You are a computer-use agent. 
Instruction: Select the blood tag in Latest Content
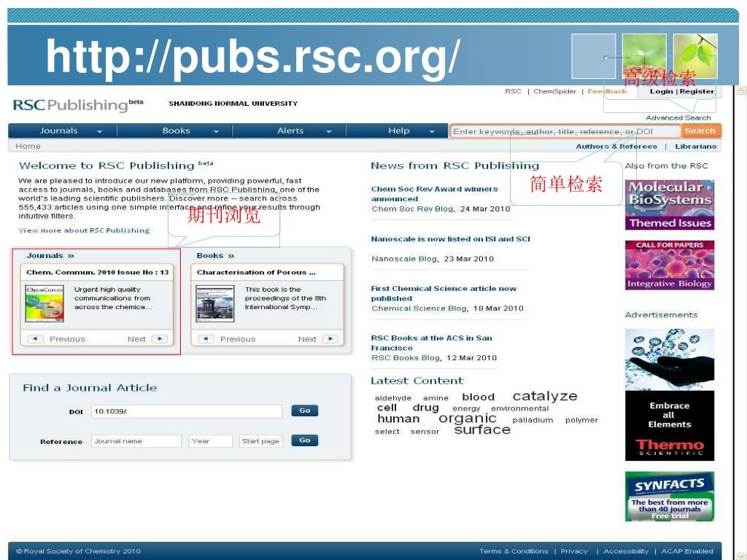(x=479, y=397)
